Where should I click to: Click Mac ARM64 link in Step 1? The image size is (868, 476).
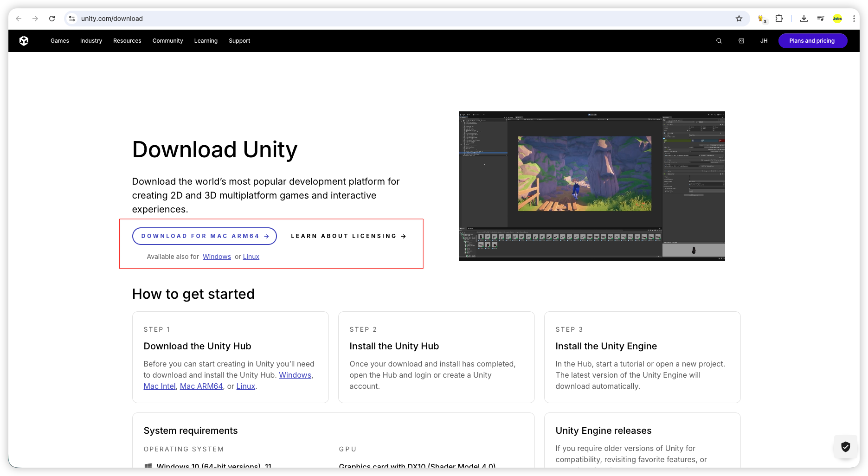tap(201, 386)
